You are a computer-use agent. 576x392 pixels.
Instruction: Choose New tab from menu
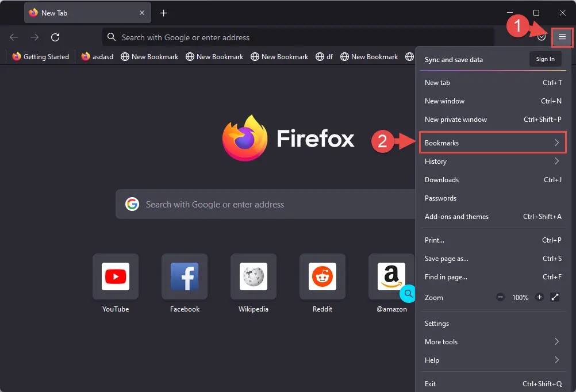pyautogui.click(x=493, y=83)
